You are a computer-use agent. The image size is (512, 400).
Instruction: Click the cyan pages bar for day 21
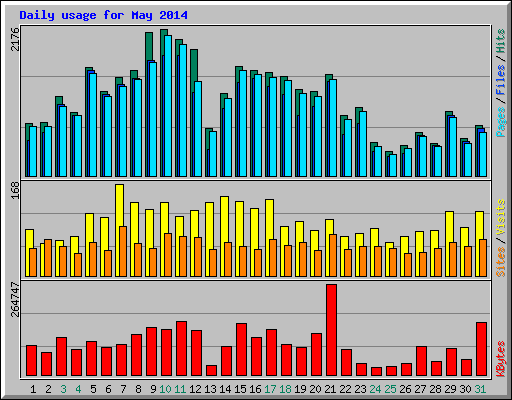coord(333,128)
